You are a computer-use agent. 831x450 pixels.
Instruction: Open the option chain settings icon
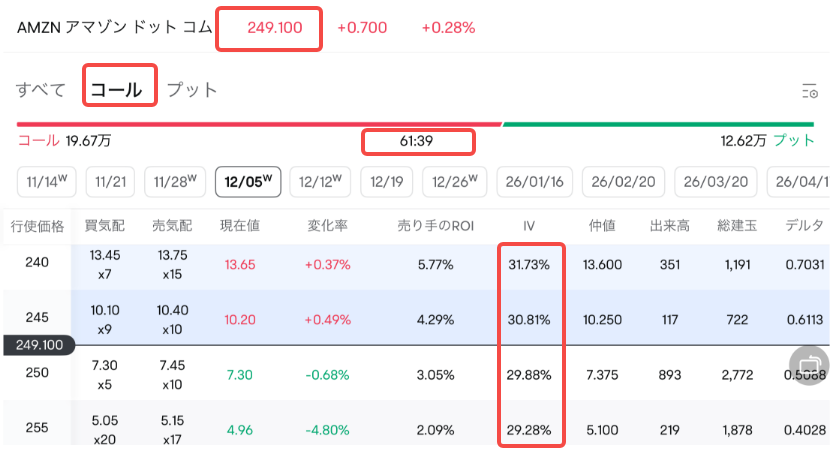pyautogui.click(x=809, y=91)
